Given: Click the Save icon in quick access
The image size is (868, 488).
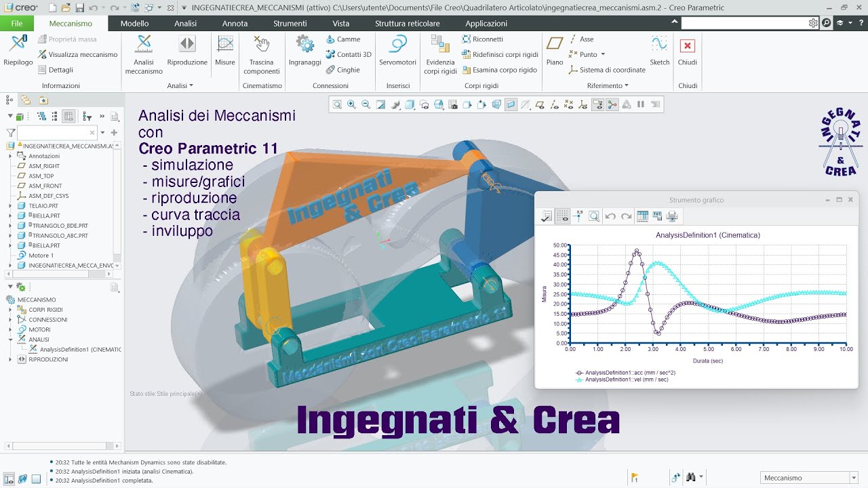Looking at the screenshot, I should (80, 7).
